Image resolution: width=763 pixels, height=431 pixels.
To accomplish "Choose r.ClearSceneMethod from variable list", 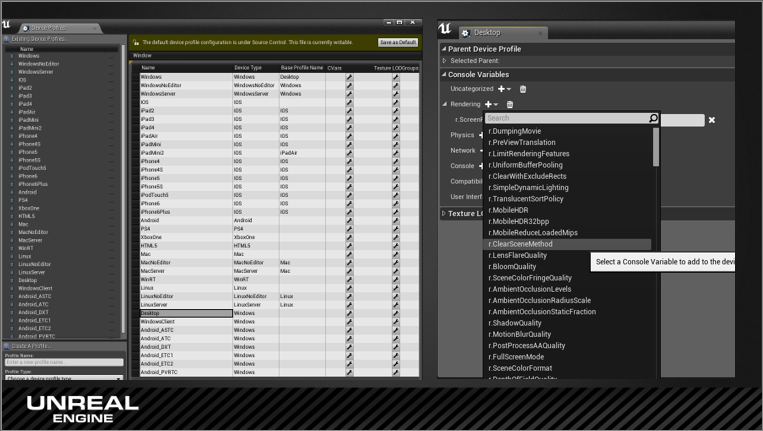I will click(520, 244).
